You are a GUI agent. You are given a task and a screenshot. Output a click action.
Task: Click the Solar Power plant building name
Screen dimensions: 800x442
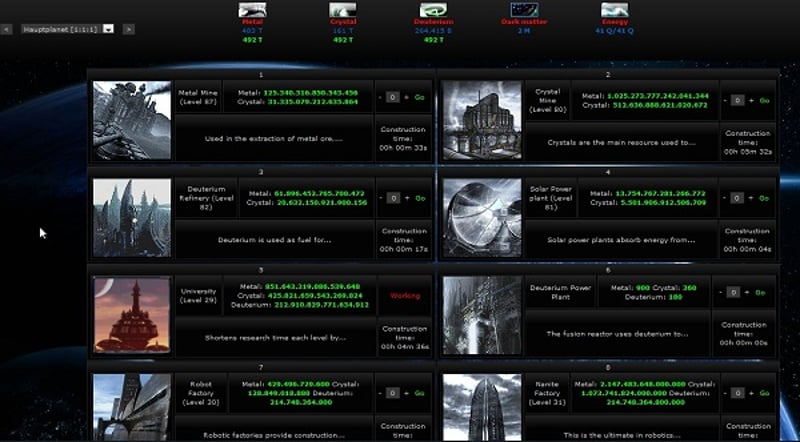(551, 198)
